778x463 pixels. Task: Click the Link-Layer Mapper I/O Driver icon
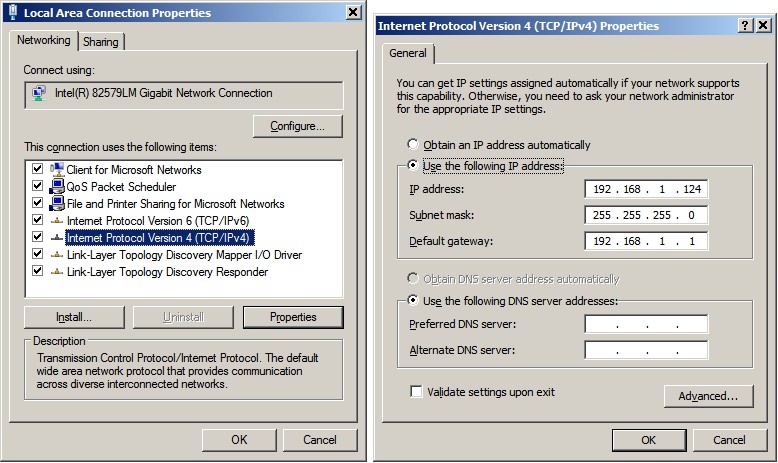point(57,255)
